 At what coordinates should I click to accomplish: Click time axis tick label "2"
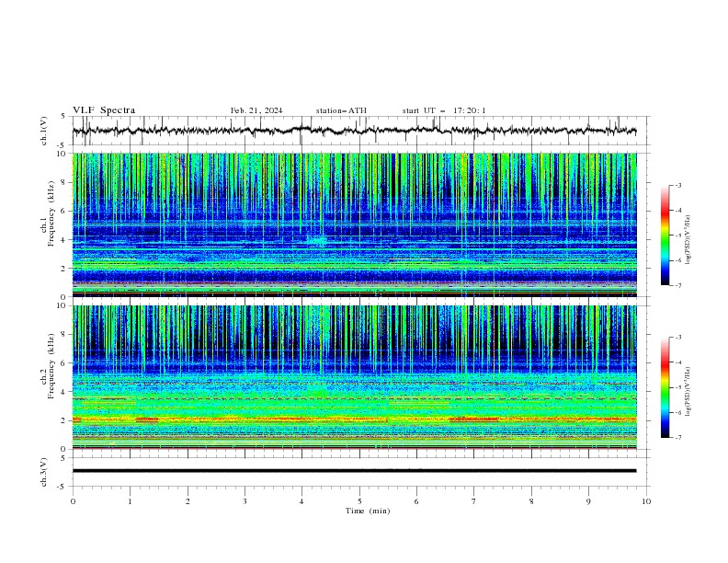tap(188, 501)
